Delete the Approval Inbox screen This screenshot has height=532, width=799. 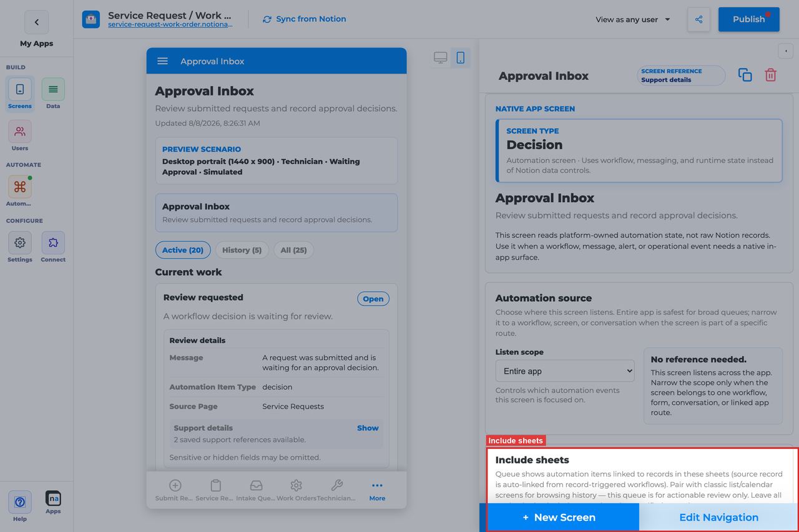(x=771, y=75)
